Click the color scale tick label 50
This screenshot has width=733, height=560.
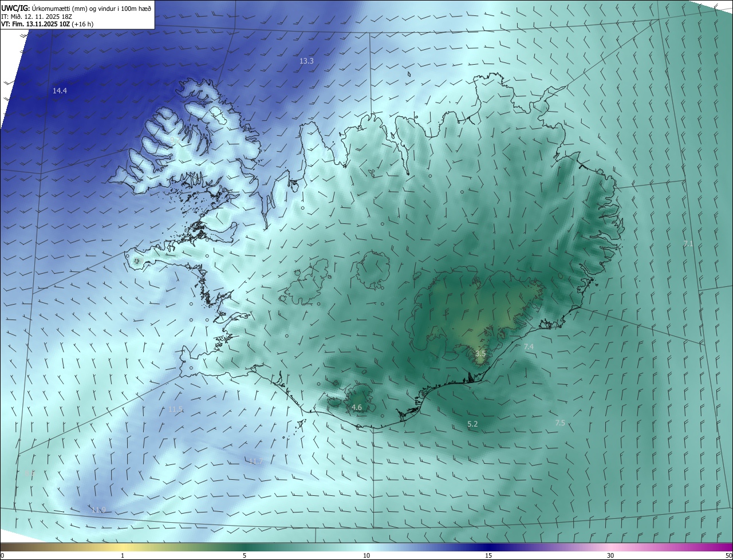pyautogui.click(x=728, y=555)
